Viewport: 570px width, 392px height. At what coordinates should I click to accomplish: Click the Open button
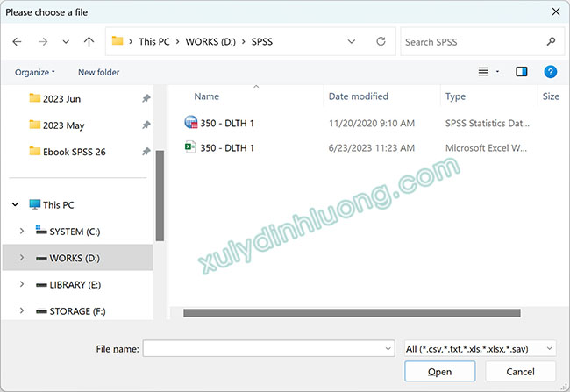pyautogui.click(x=439, y=372)
